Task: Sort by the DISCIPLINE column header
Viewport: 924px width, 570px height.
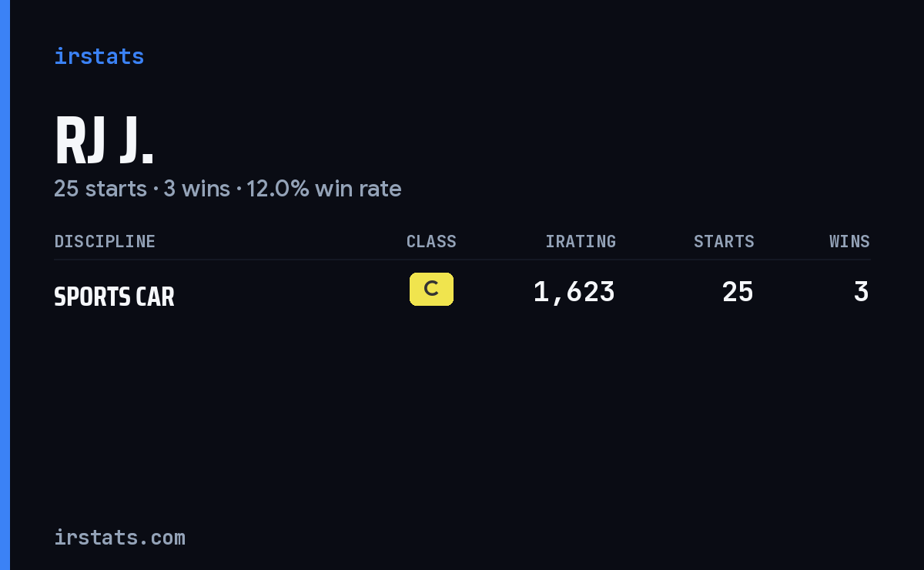Action: click(105, 241)
